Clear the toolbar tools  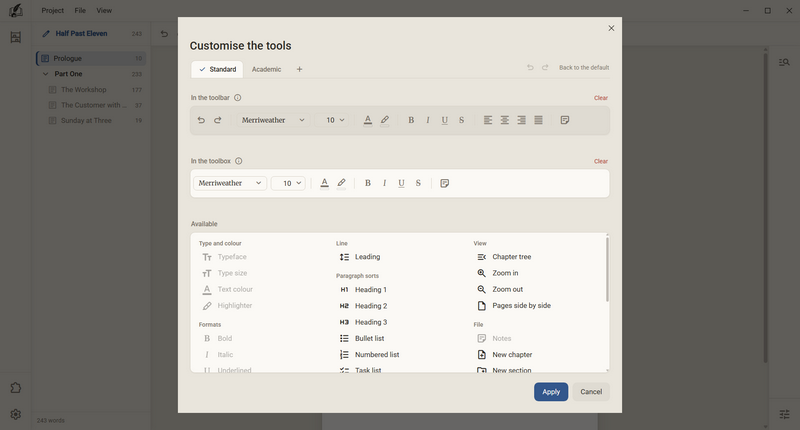tap(601, 98)
